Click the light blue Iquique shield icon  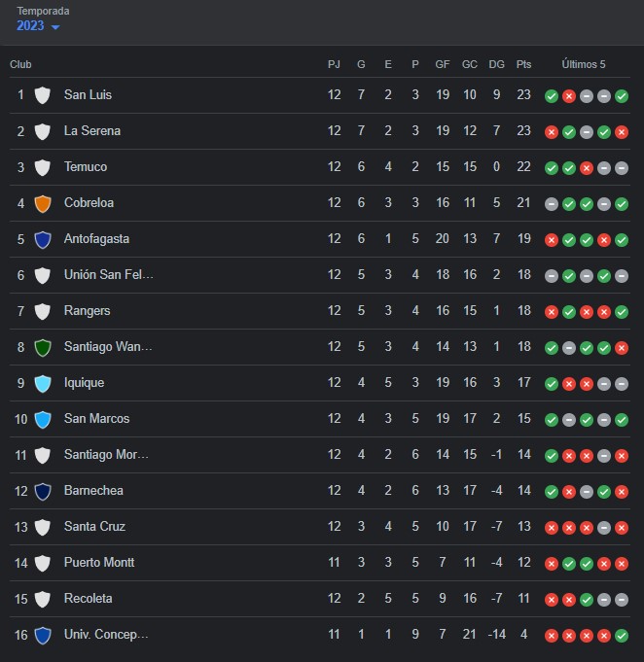(43, 383)
